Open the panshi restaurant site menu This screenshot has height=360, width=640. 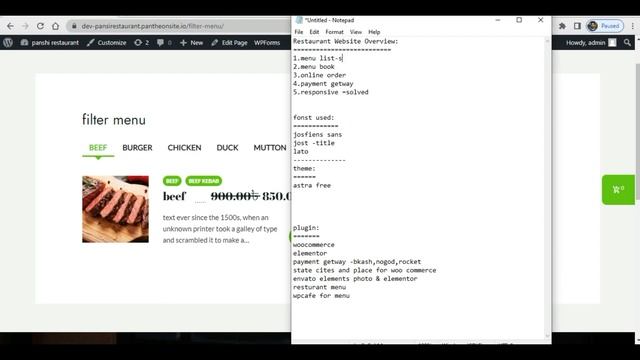coord(49,42)
